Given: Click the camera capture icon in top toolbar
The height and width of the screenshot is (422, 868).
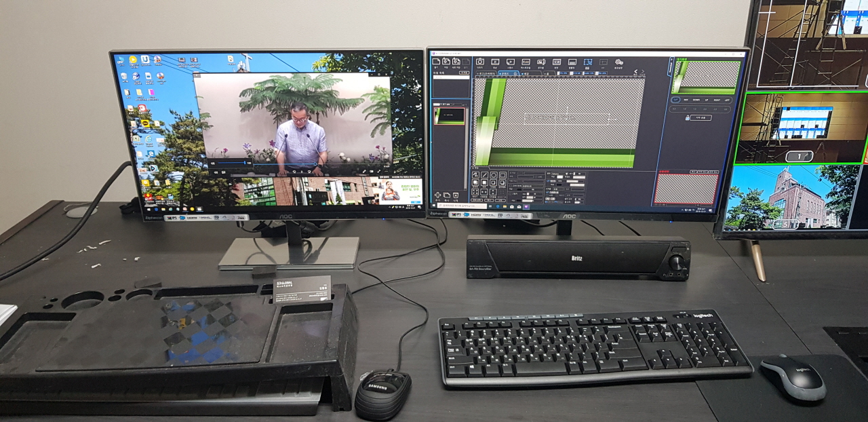Looking at the screenshot, I should (x=479, y=62).
